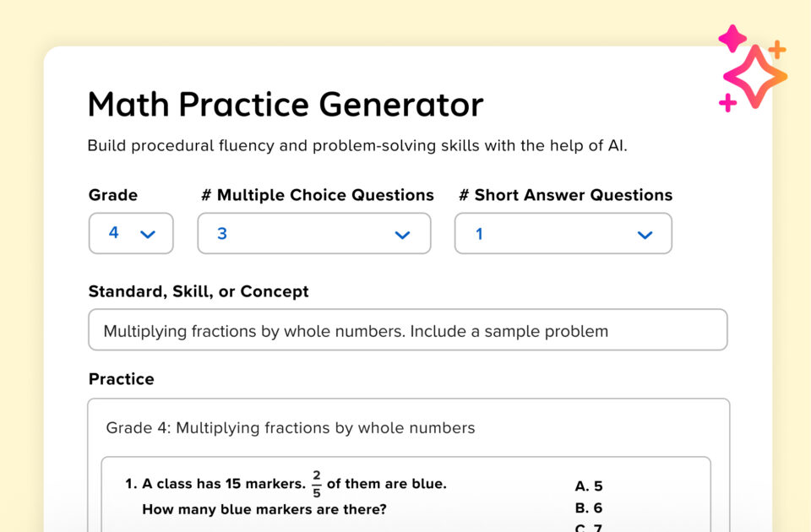Open the Short Answer Questions dropdown

point(563,234)
